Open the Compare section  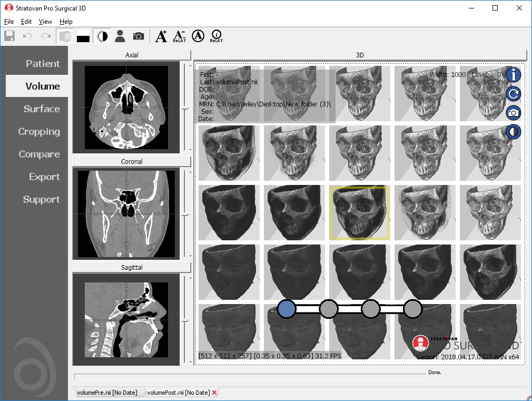pos(40,154)
